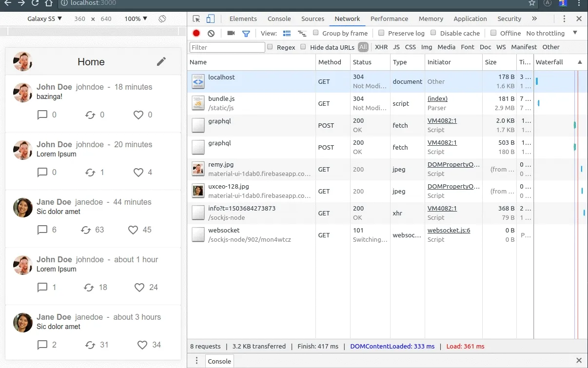Click the red record network log button
Viewport: 588px width, 368px height.
(x=196, y=33)
